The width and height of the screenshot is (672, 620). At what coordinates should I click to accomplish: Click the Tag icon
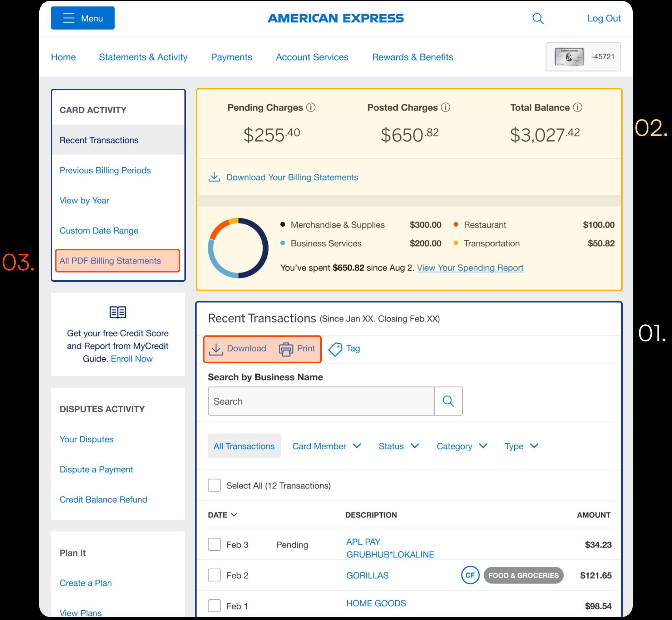pos(335,349)
